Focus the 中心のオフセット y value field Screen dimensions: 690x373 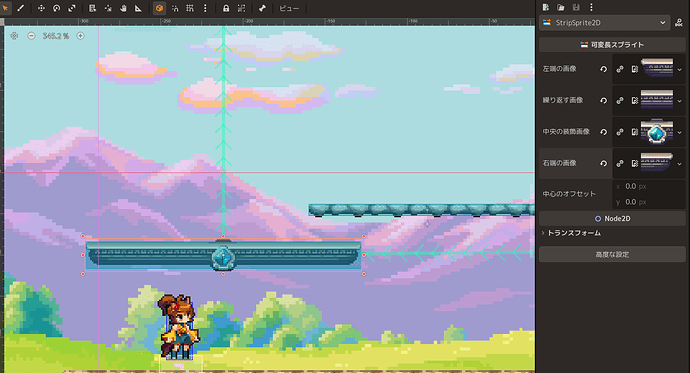click(x=649, y=202)
